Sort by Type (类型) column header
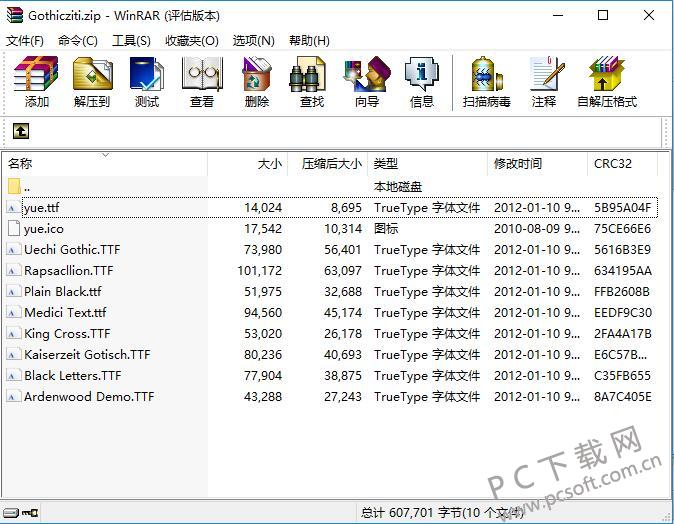Viewport: 674px width, 524px height. [x=428, y=164]
